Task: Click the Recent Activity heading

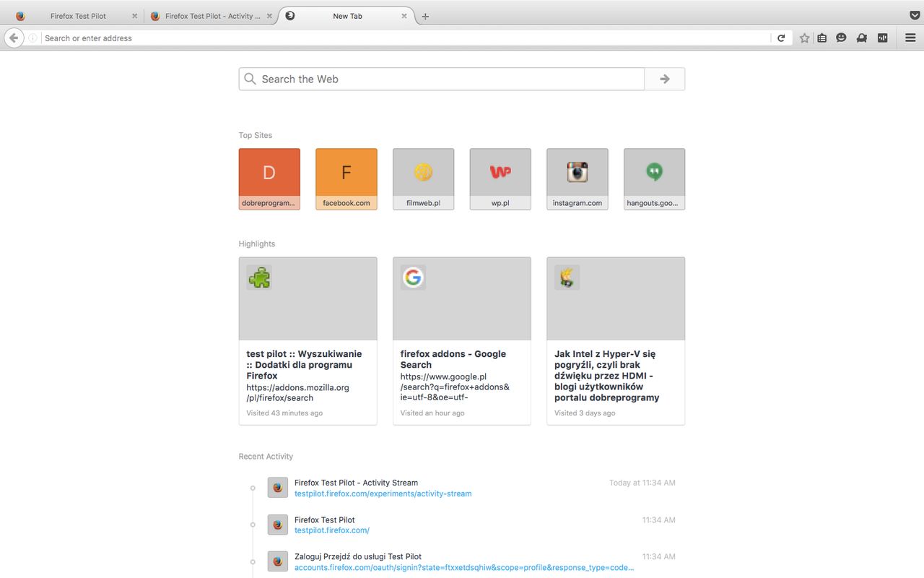Action: (x=266, y=457)
